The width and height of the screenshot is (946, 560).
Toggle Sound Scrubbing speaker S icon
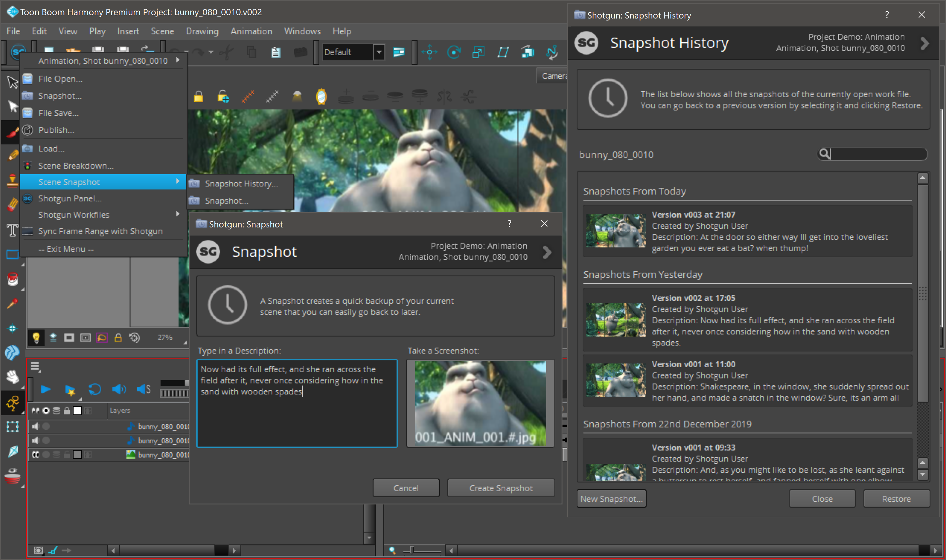(x=144, y=389)
